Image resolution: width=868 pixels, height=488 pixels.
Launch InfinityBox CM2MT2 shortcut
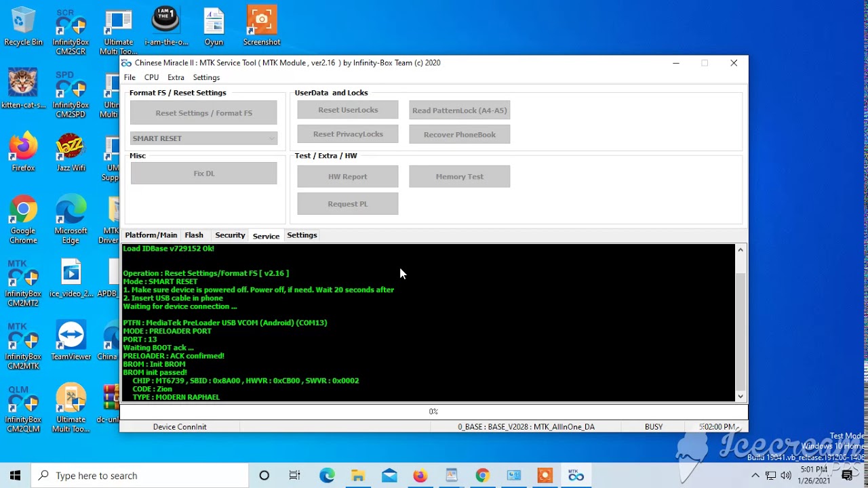click(x=23, y=283)
